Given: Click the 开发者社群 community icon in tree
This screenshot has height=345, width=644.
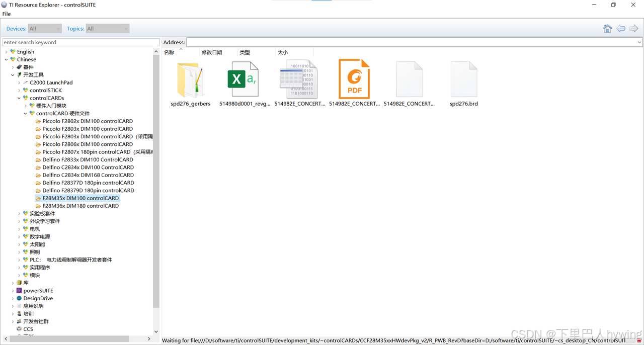Looking at the screenshot, I should click(x=19, y=321).
